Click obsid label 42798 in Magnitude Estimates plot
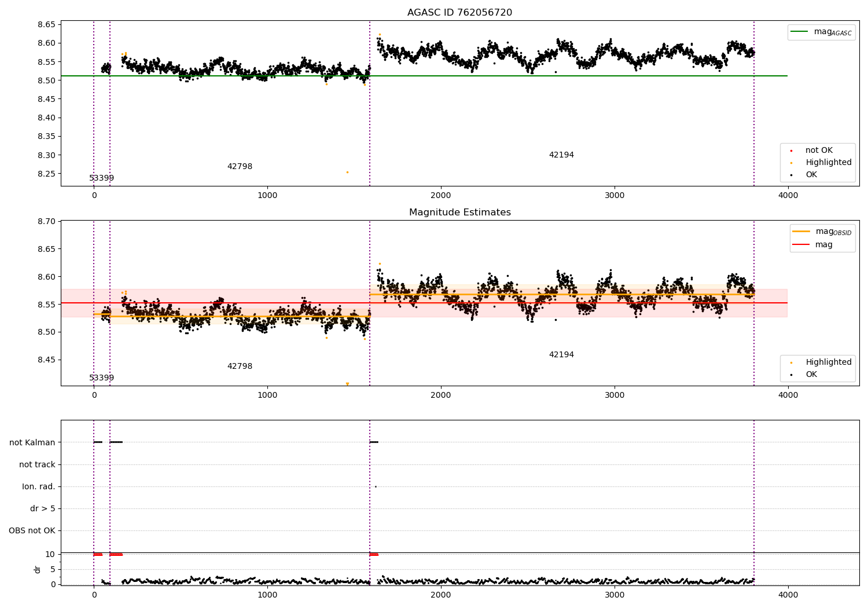The width and height of the screenshot is (868, 608). 240,367
